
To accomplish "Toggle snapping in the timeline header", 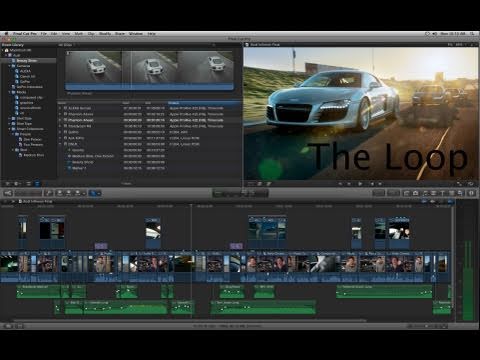I will (x=450, y=201).
